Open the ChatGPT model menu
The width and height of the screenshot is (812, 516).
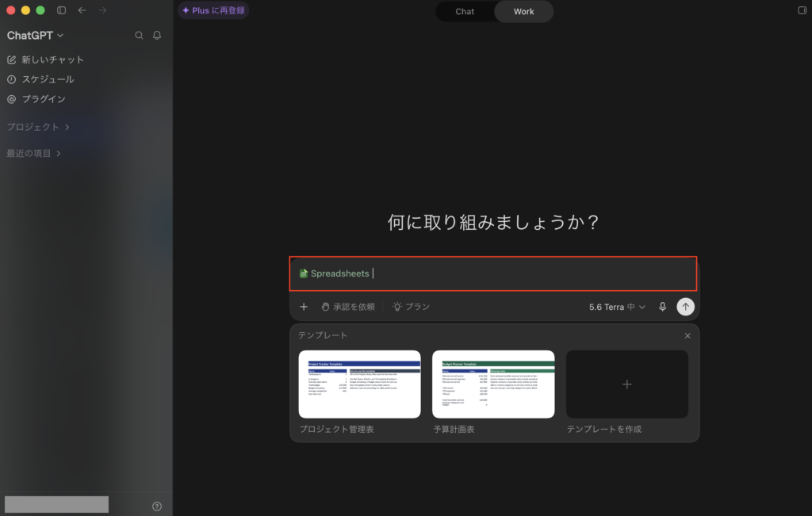35,35
